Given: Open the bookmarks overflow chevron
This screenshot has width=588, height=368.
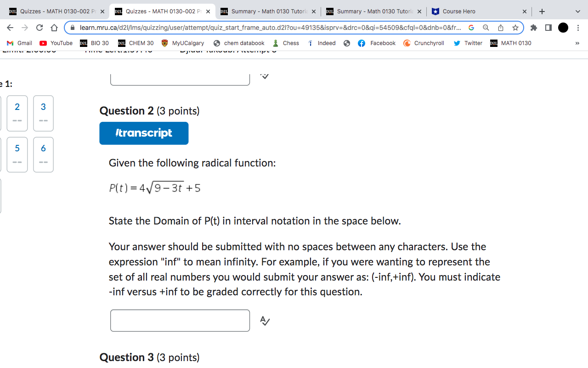Looking at the screenshot, I should coord(577,43).
